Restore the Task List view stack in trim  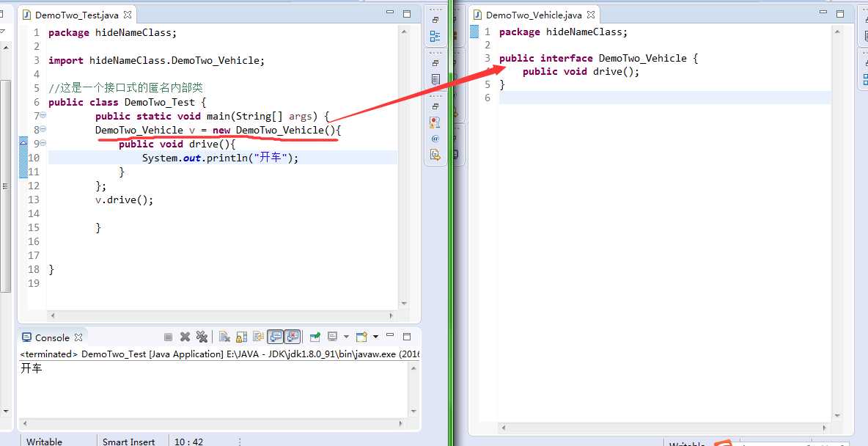point(435,62)
